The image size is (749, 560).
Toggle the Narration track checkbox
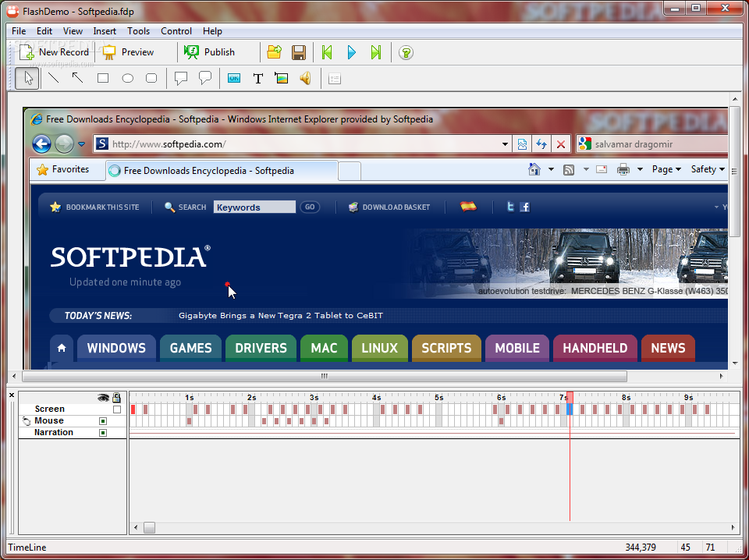pos(103,433)
